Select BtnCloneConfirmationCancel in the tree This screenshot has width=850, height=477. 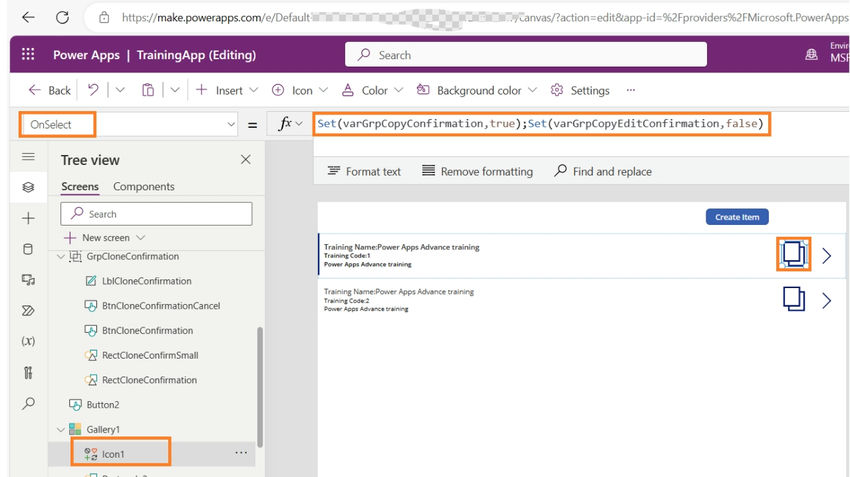click(161, 306)
